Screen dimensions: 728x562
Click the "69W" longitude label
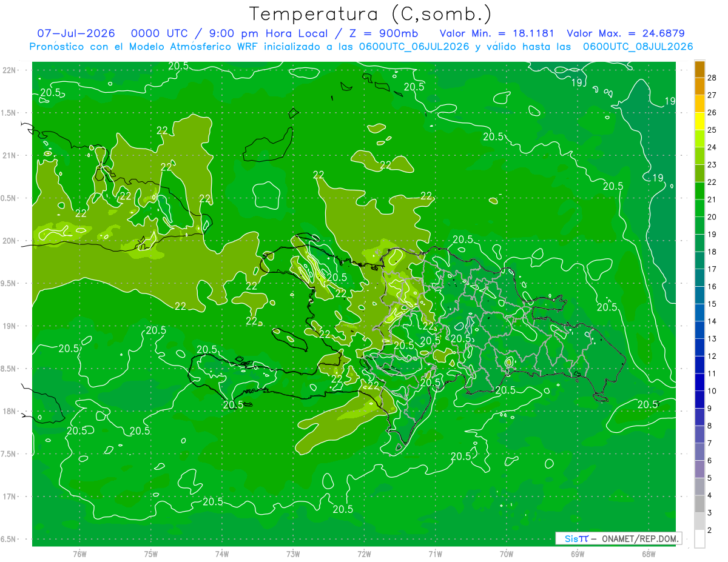tap(578, 554)
